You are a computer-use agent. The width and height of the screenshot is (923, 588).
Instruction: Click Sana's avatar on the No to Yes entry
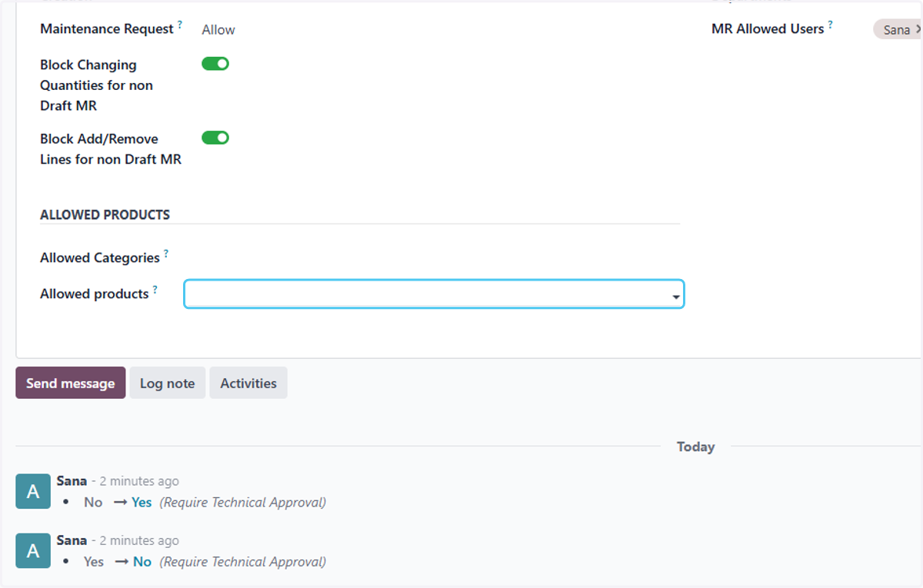32,491
